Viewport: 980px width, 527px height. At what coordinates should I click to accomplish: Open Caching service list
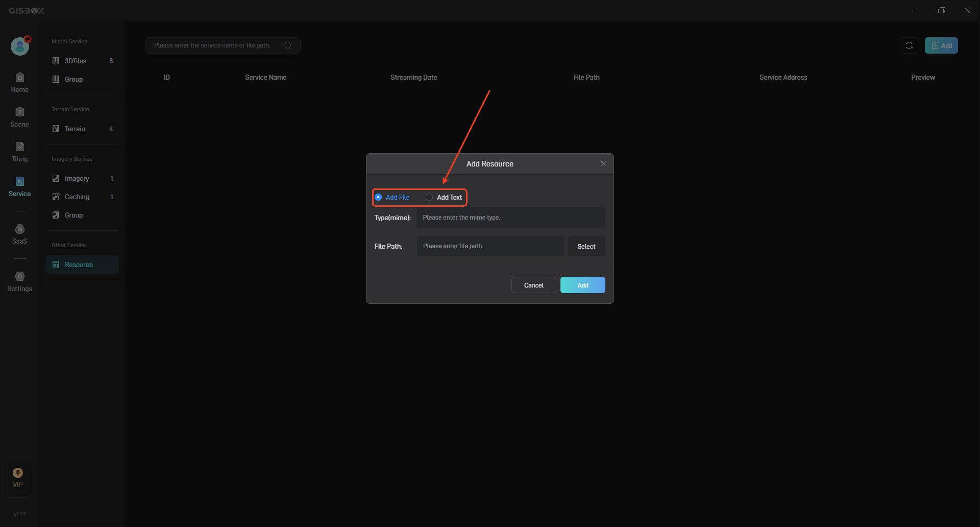82,197
